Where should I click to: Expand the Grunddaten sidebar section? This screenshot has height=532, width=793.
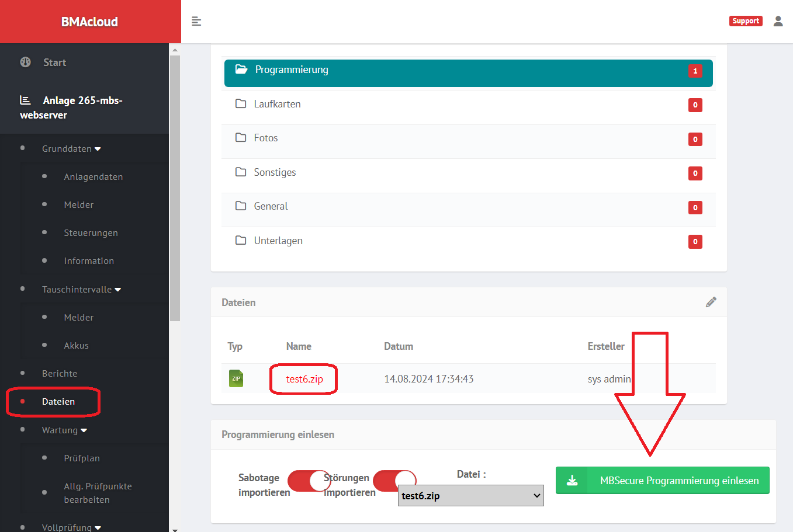tap(71, 149)
